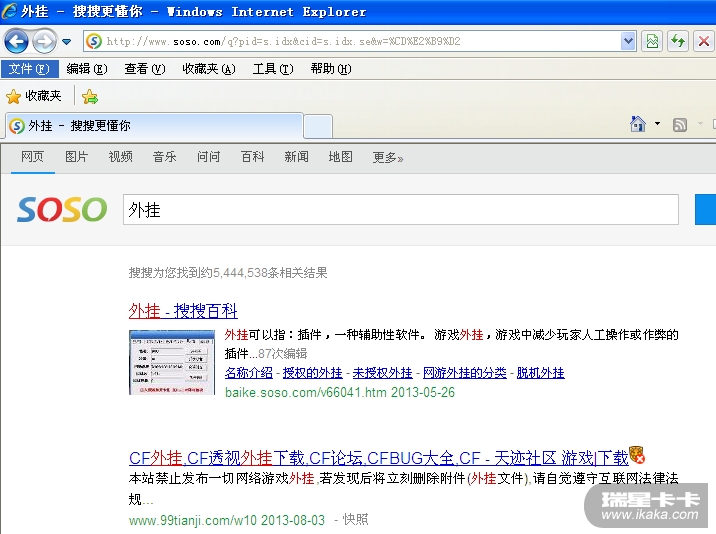Switch to 百科 search category

[253, 157]
